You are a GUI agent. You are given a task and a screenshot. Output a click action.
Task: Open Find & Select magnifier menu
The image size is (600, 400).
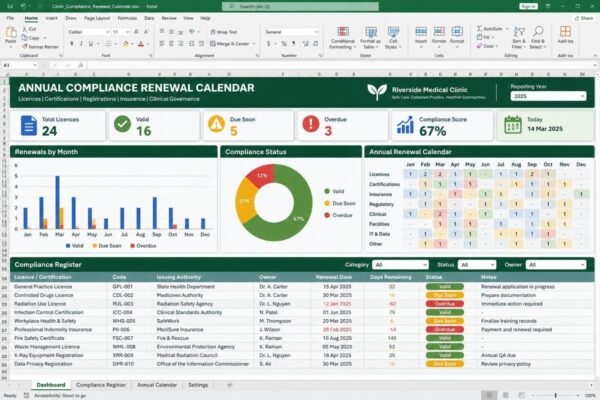point(538,38)
